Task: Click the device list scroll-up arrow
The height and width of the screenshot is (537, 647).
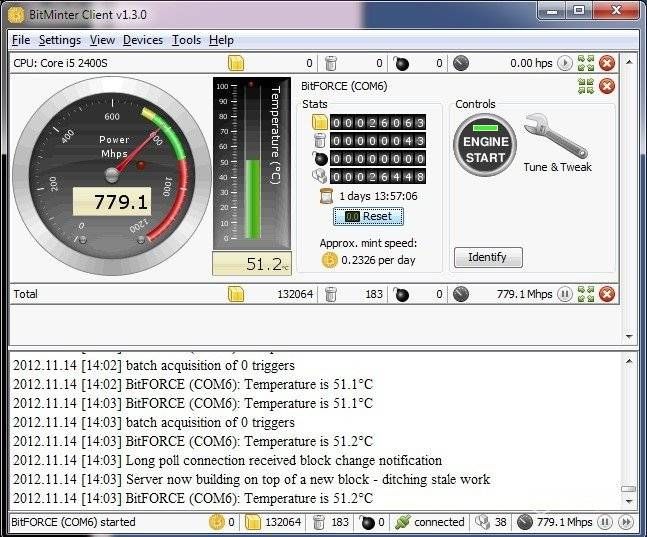Action: (629, 62)
